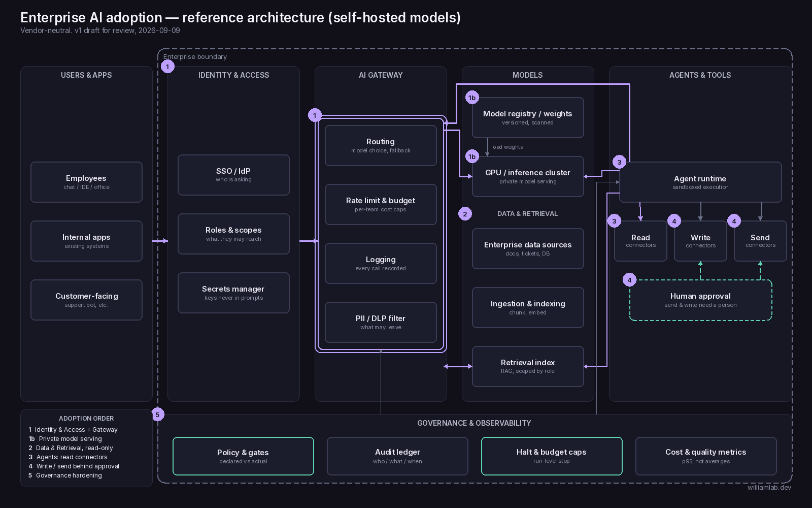The height and width of the screenshot is (508, 812).
Task: Click legend row Data & Retrieval, read-only
Action: coord(71,448)
